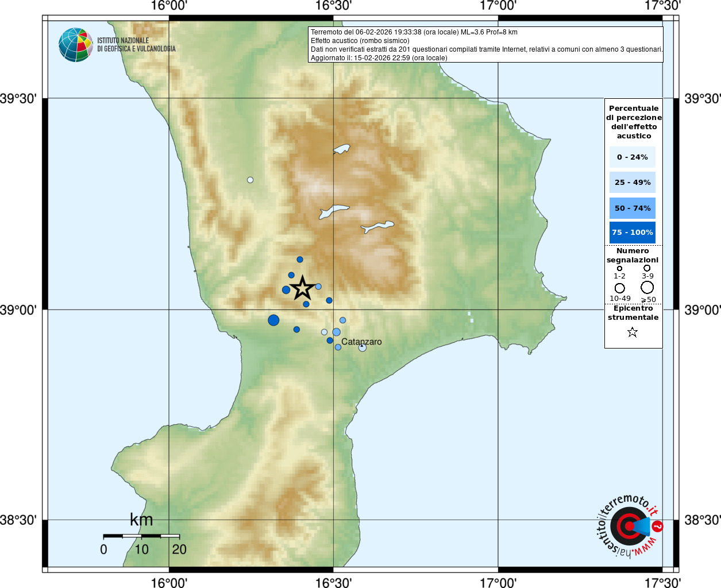Click the haisentitoilterremoto.it target logo
The image size is (721, 588).
(x=629, y=526)
